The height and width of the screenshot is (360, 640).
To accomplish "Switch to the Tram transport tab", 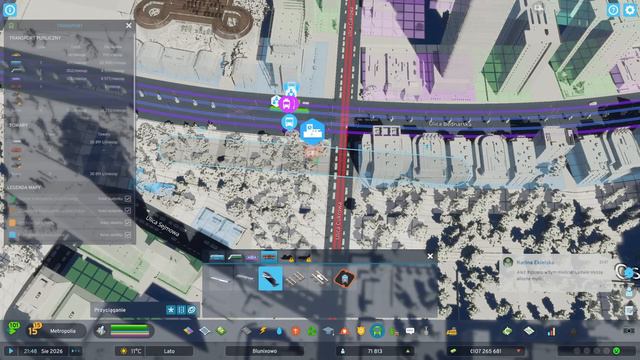I will pos(251,257).
